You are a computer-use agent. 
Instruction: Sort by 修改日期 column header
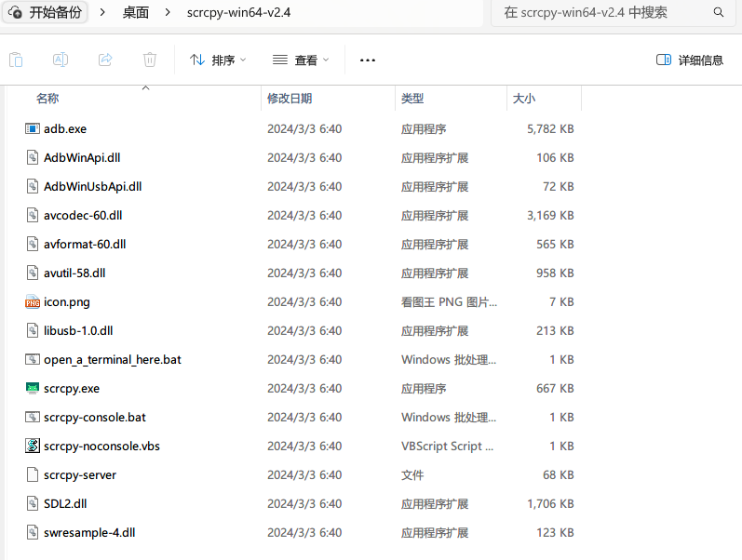pos(290,99)
